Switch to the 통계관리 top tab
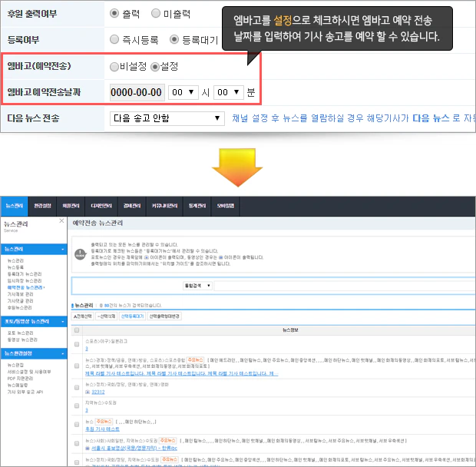 click(x=197, y=206)
